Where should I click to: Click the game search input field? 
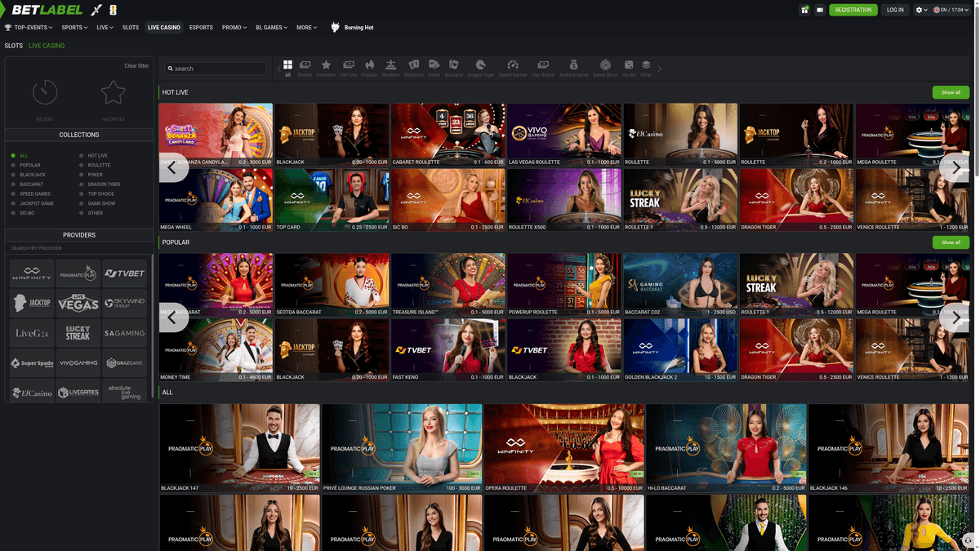(x=216, y=69)
